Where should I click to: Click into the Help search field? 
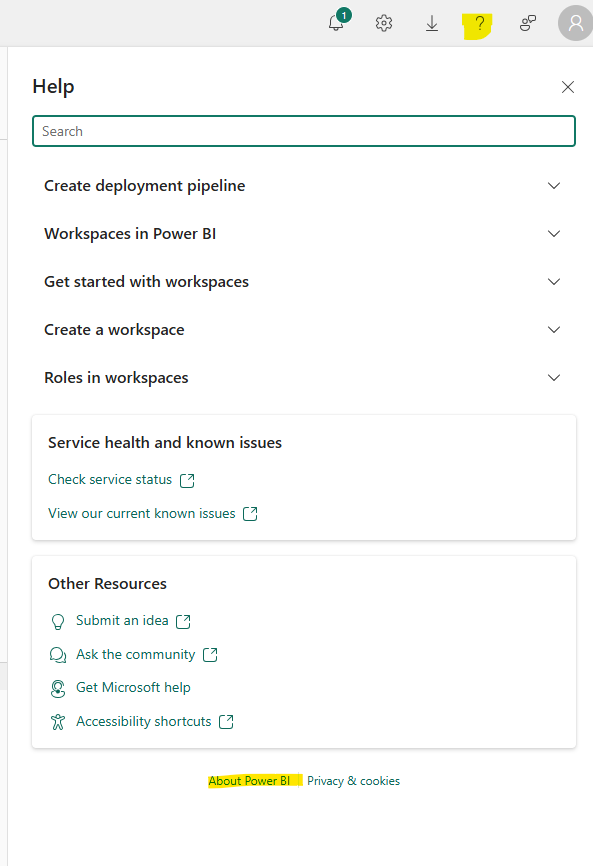coord(304,131)
